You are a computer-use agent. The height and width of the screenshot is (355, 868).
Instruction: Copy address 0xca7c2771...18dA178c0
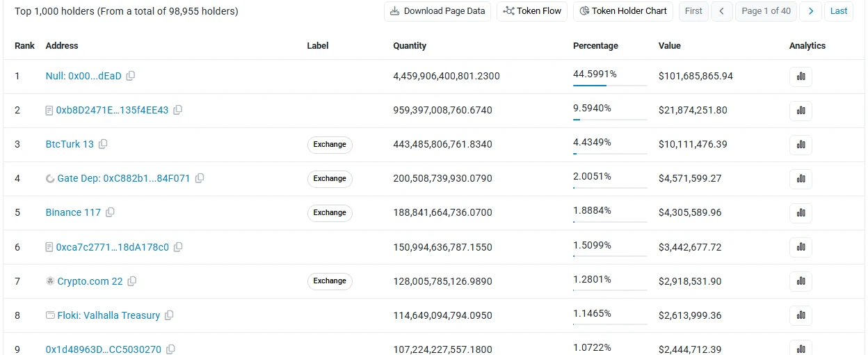pyautogui.click(x=178, y=247)
